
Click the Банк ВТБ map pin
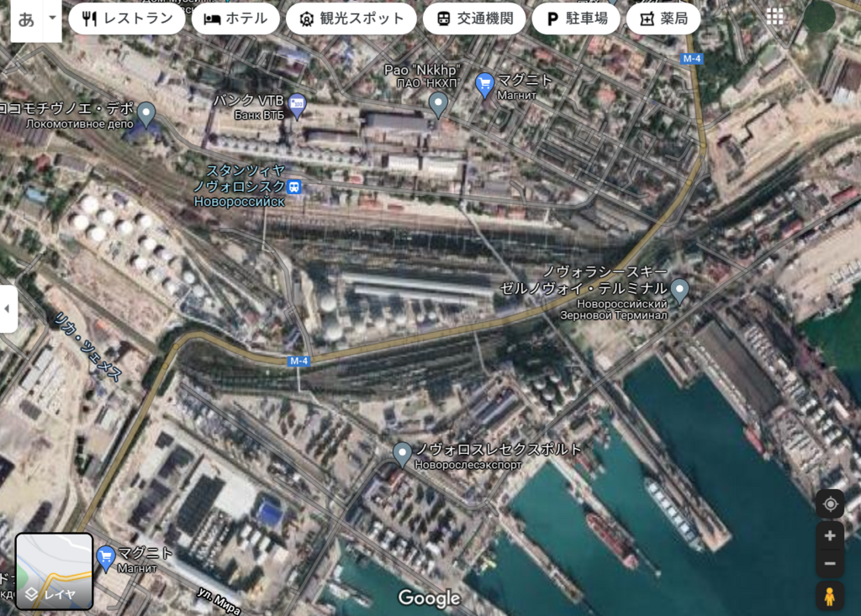[297, 105]
